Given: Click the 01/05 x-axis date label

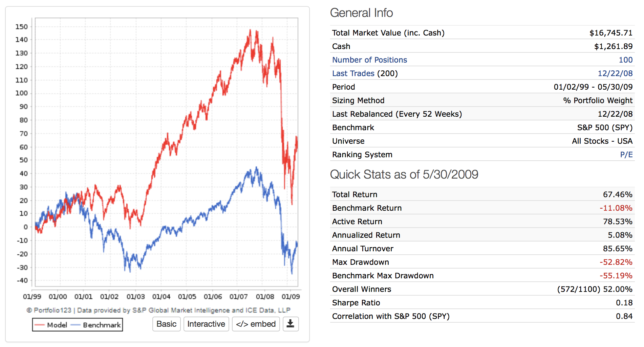Looking at the screenshot, I should (187, 297).
